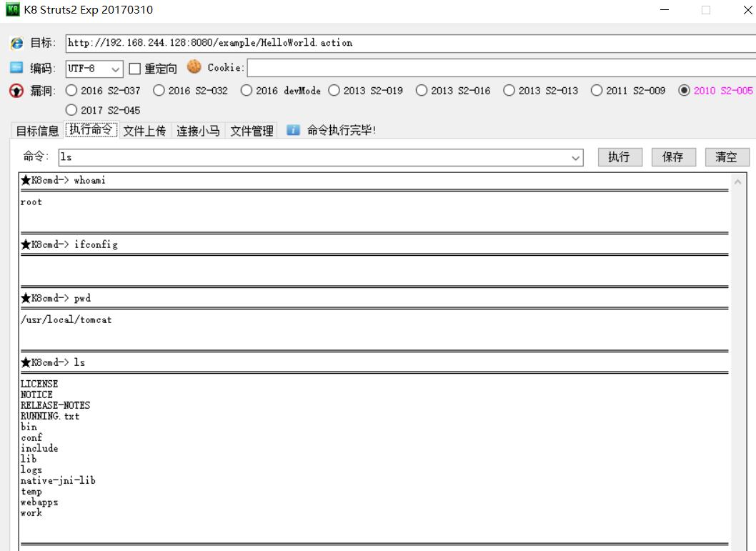Viewport: 756px width, 551px height.
Task: Select the 2016 S2-032 exploit option
Action: (x=159, y=91)
